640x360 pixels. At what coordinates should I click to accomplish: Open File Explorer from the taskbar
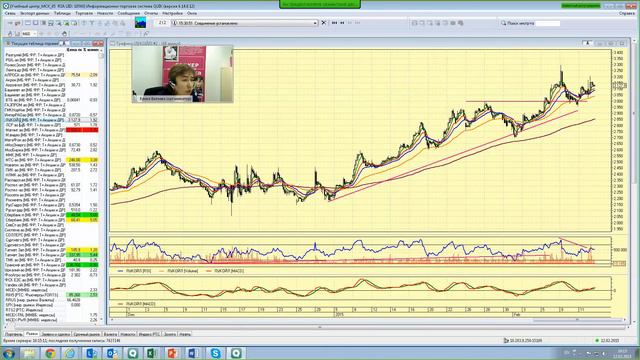click(29, 353)
